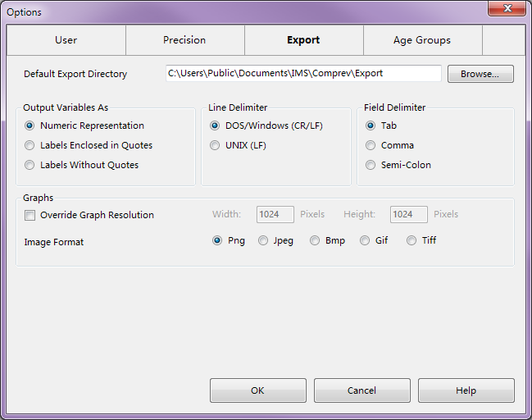The height and width of the screenshot is (420, 532).
Task: Click the Cancel button
Action: [361, 390]
